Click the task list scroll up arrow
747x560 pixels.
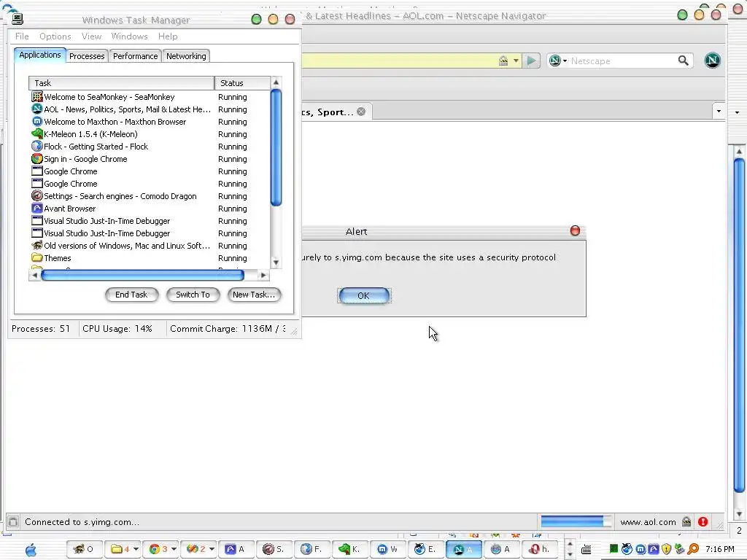(276, 82)
